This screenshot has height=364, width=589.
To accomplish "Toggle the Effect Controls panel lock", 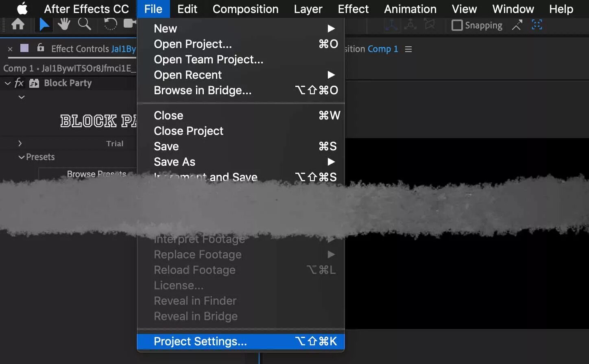I will (x=41, y=48).
